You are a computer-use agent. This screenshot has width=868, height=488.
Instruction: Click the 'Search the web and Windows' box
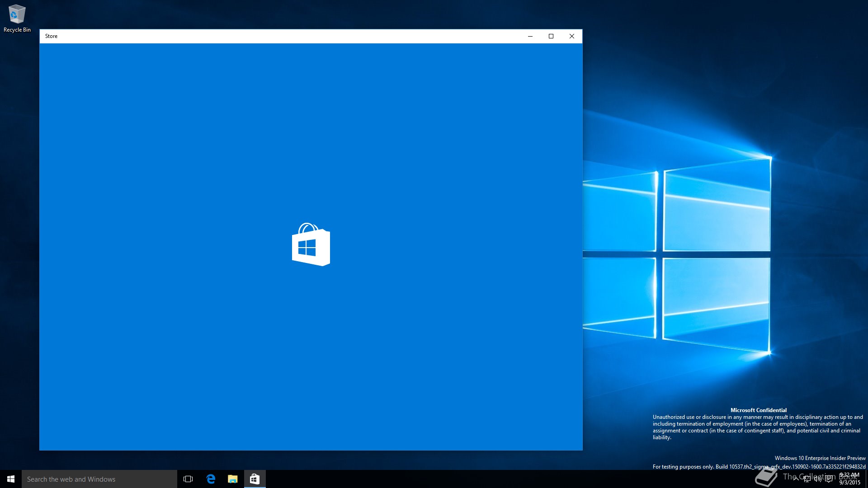click(99, 479)
